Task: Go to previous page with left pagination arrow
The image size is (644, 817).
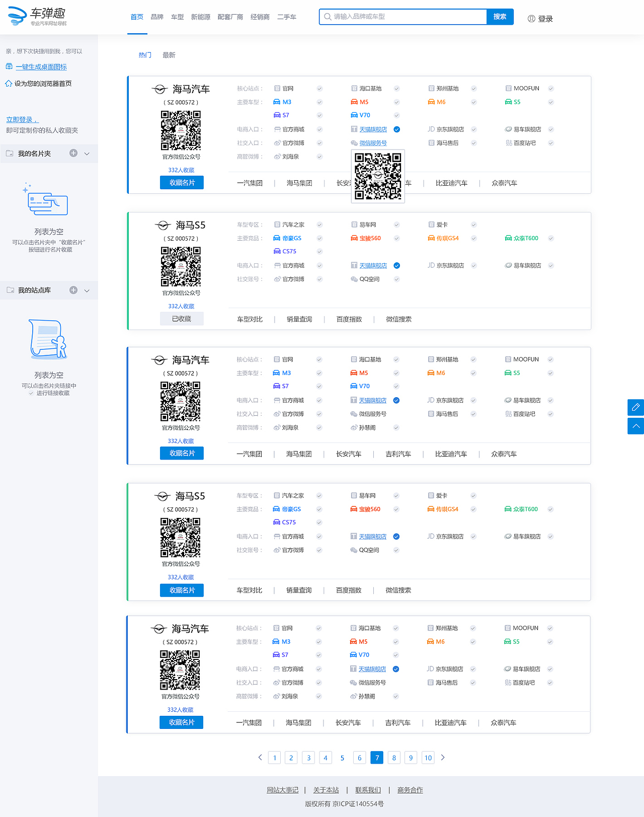Action: coord(260,758)
